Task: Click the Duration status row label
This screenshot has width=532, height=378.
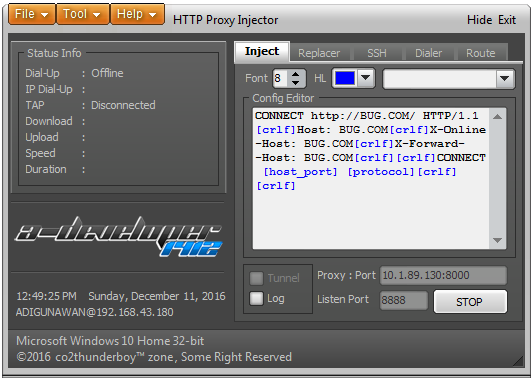Action: tap(46, 169)
